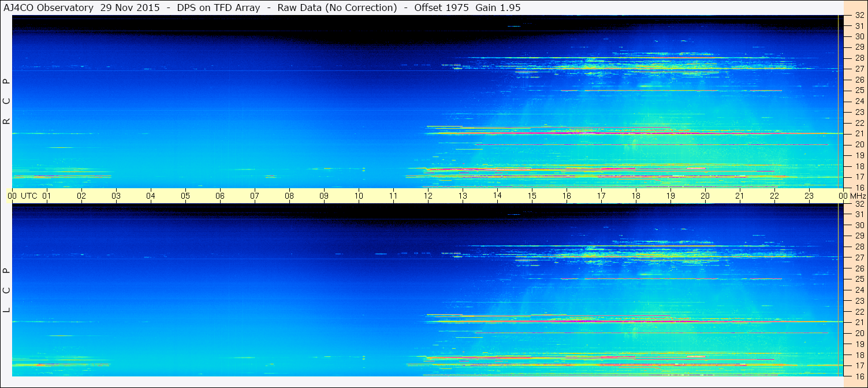Click the 25 MHz tick in RCP panel

click(x=859, y=90)
